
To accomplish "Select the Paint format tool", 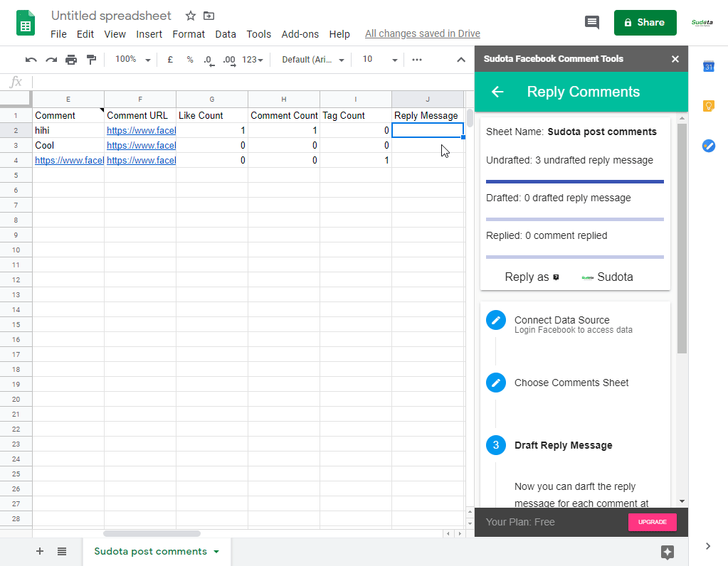I will tap(92, 60).
